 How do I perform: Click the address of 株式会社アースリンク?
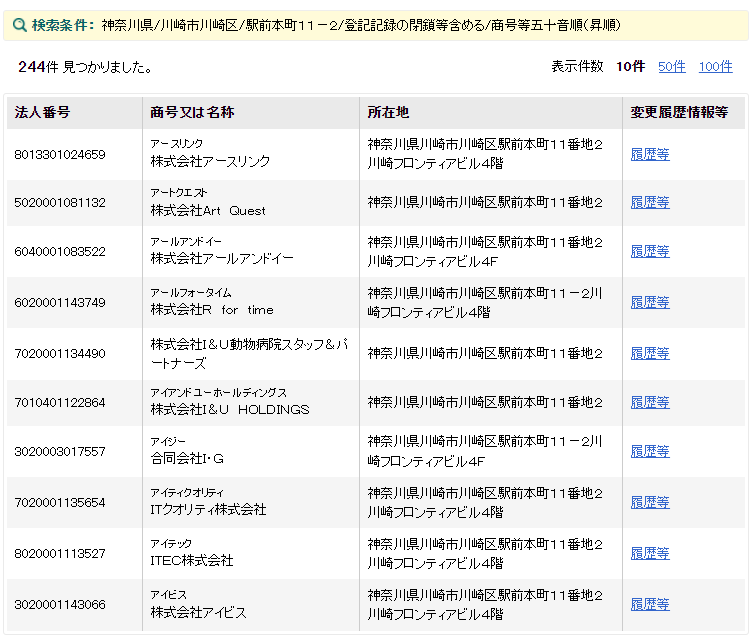click(485, 154)
